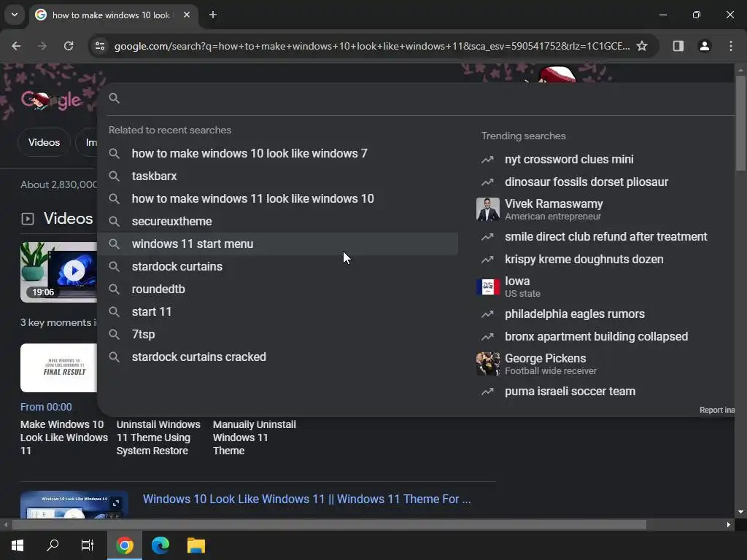
Task: Open the Chrome side panel
Action: [x=678, y=46]
